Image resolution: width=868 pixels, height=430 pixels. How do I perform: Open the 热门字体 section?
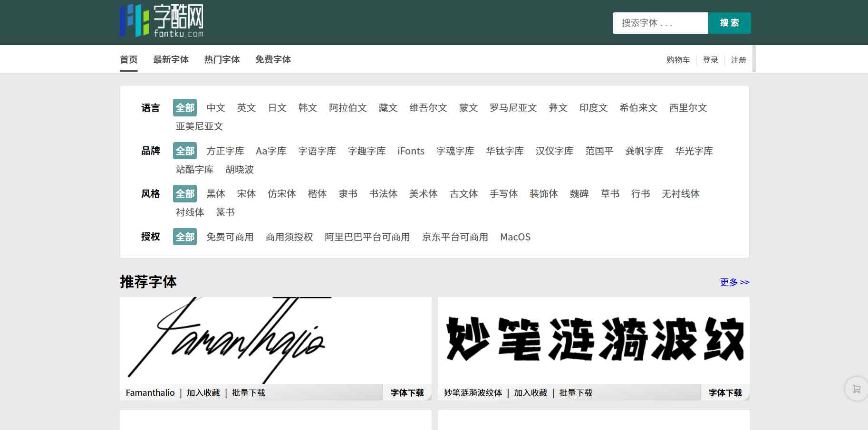click(x=222, y=59)
